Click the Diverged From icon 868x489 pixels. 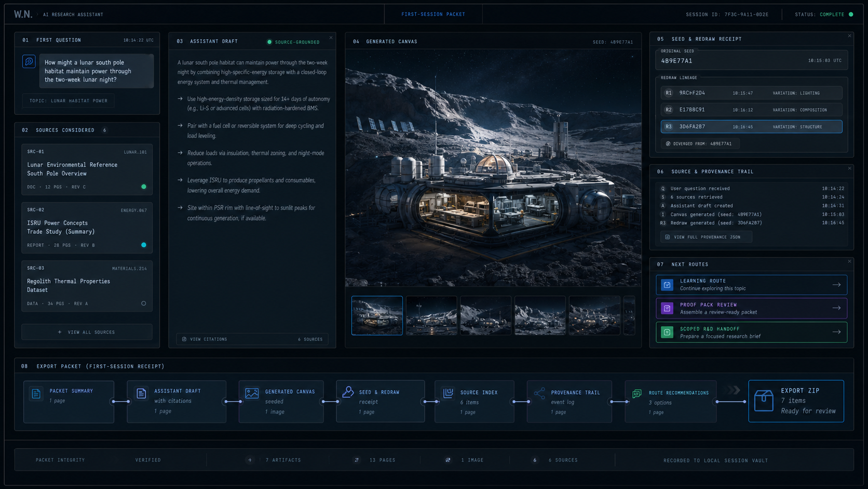pyautogui.click(x=668, y=143)
